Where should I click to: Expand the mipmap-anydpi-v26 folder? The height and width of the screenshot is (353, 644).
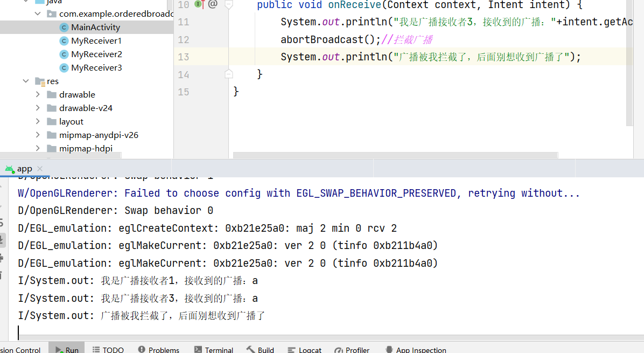[x=38, y=135]
